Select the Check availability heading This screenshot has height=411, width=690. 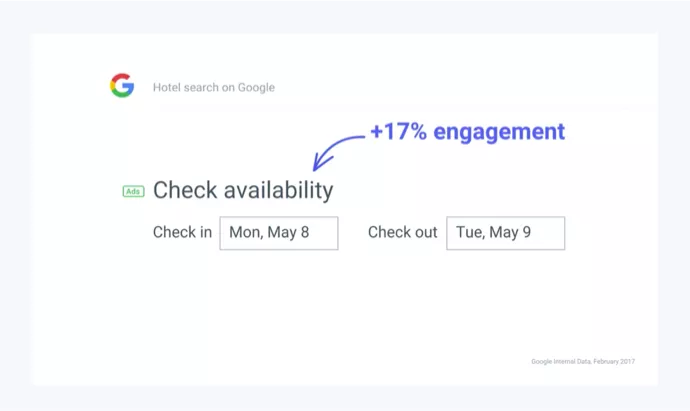pos(243,190)
